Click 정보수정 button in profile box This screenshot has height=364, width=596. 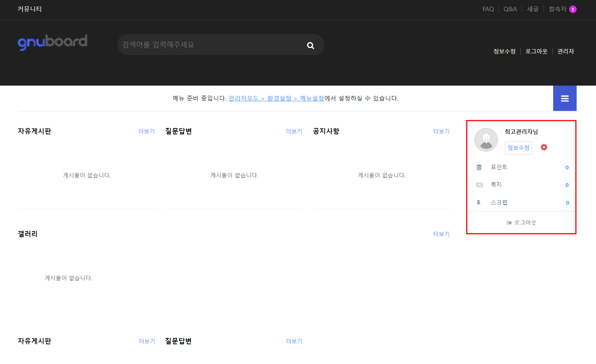coord(519,148)
